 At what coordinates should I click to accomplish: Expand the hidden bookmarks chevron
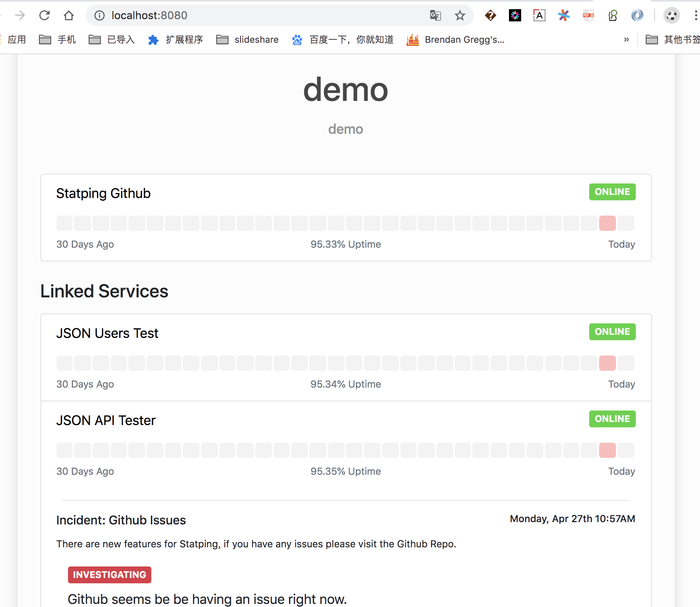626,40
